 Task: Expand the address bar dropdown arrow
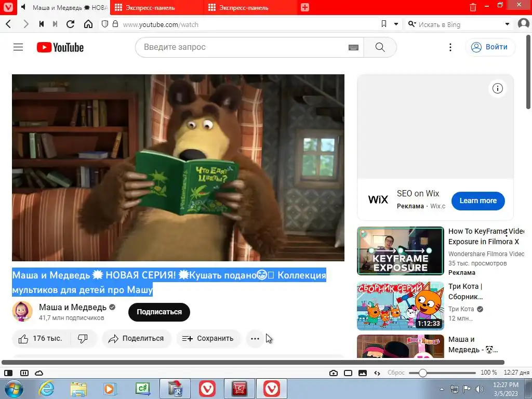tap(396, 24)
